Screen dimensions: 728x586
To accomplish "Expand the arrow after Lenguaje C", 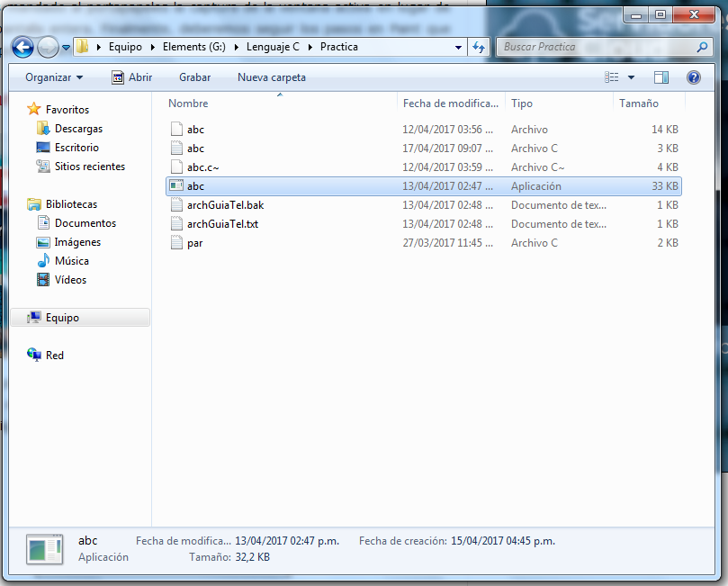I will click(310, 47).
